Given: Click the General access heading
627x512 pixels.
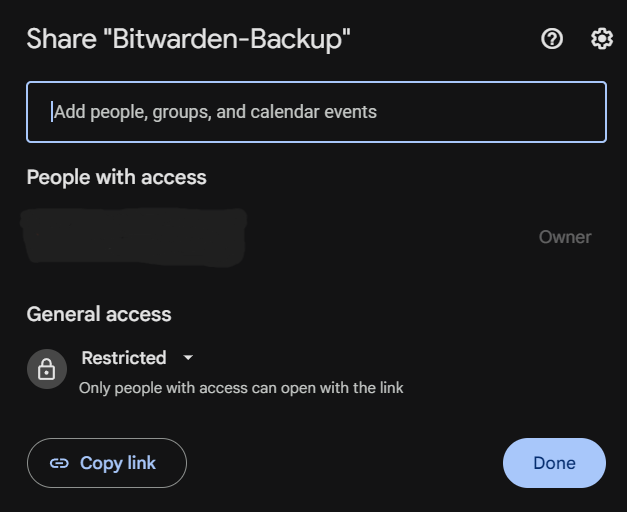Looking at the screenshot, I should (99, 314).
